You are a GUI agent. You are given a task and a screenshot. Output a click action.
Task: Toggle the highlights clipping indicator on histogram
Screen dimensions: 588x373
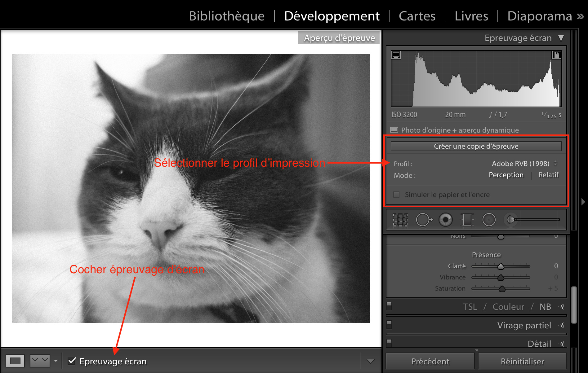pos(557,55)
